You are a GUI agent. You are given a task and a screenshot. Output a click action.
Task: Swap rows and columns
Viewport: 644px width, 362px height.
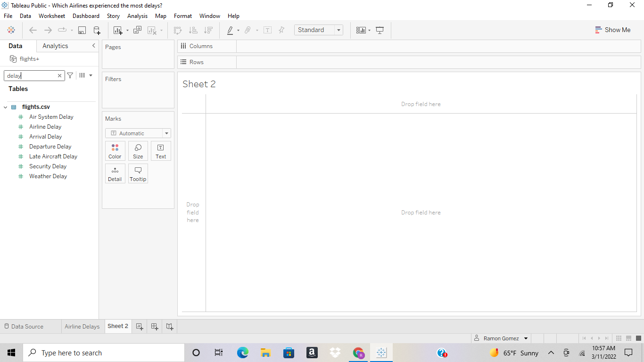(x=178, y=30)
